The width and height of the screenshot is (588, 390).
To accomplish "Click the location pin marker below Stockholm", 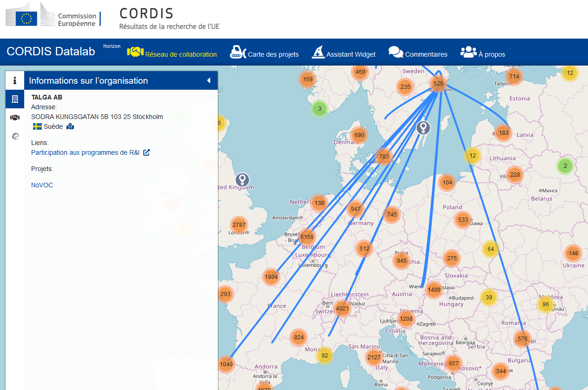I will pos(423,126).
